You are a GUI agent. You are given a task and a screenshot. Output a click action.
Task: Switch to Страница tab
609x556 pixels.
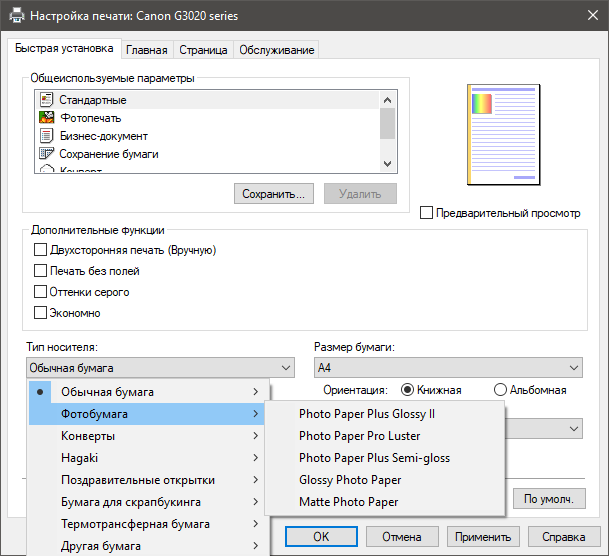(x=203, y=50)
